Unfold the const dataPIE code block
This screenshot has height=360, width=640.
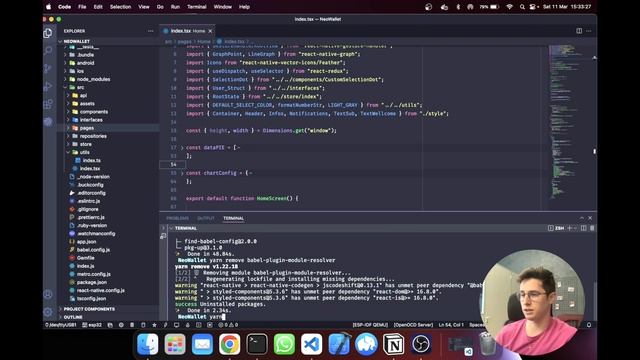click(182, 148)
